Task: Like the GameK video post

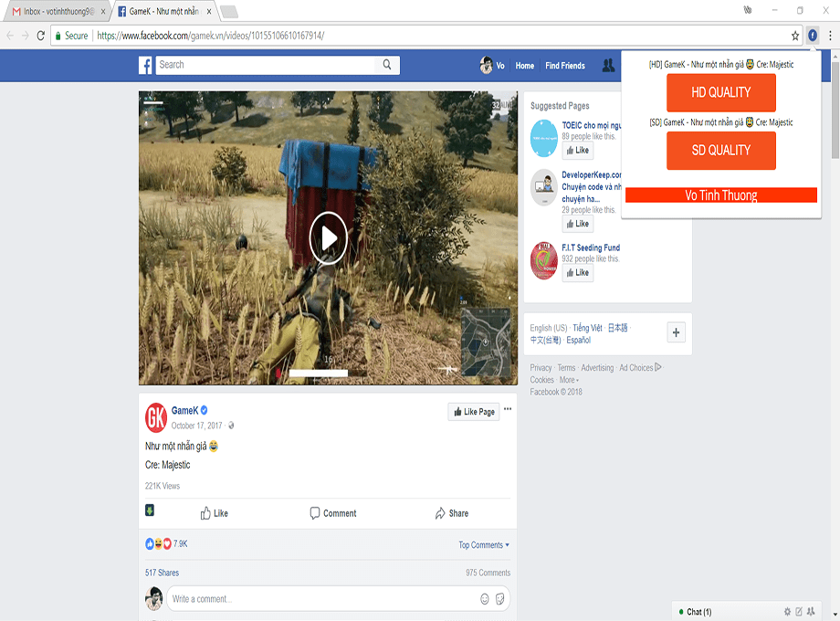Action: (214, 513)
